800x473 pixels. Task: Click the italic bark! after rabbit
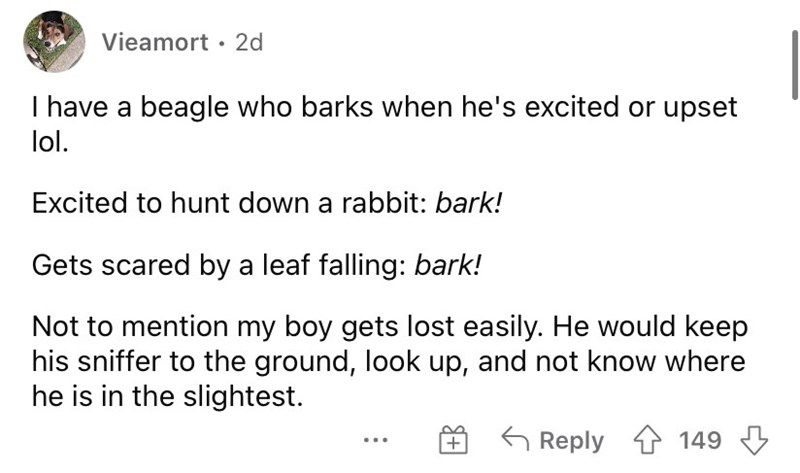tap(468, 203)
